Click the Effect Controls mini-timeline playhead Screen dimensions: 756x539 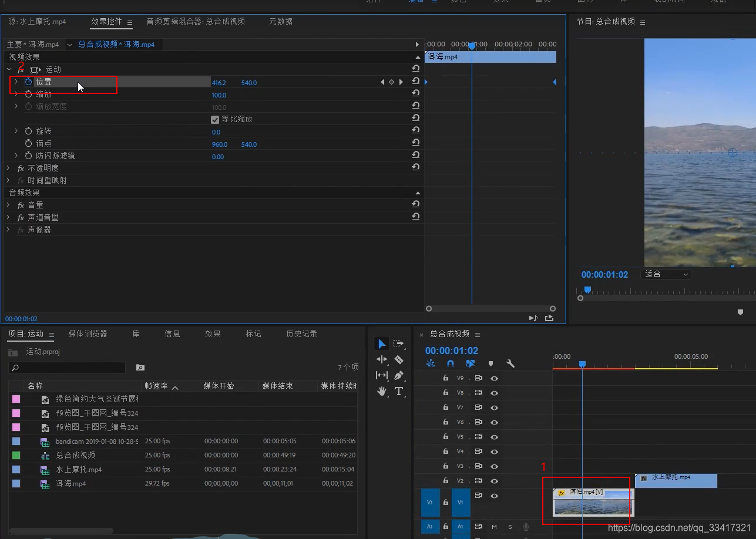click(x=472, y=45)
